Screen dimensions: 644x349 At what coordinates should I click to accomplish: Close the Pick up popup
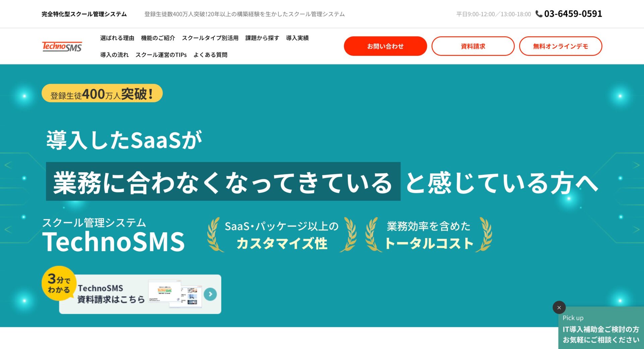[x=559, y=307]
